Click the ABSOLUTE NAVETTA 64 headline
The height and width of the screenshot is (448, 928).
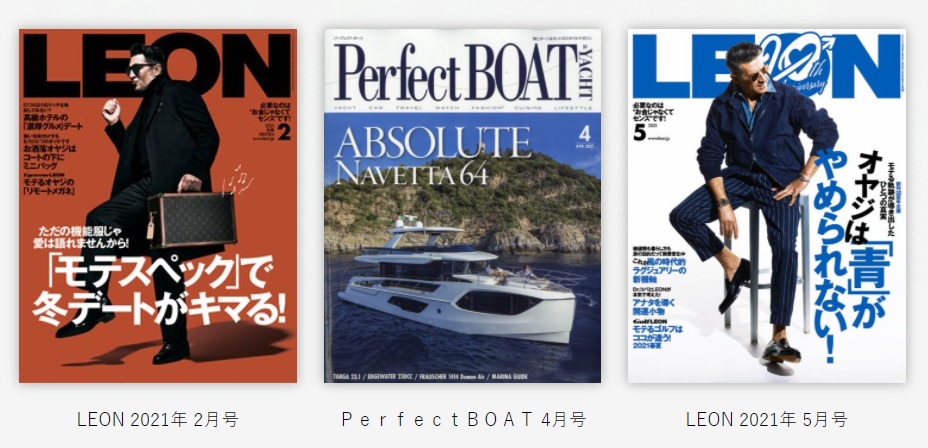point(433,156)
